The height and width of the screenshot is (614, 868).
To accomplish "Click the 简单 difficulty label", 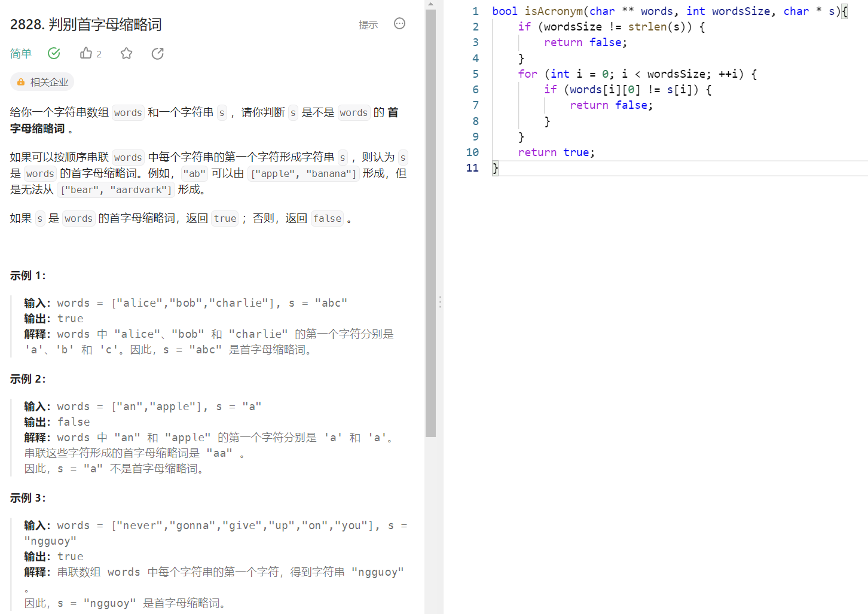I will 21,54.
